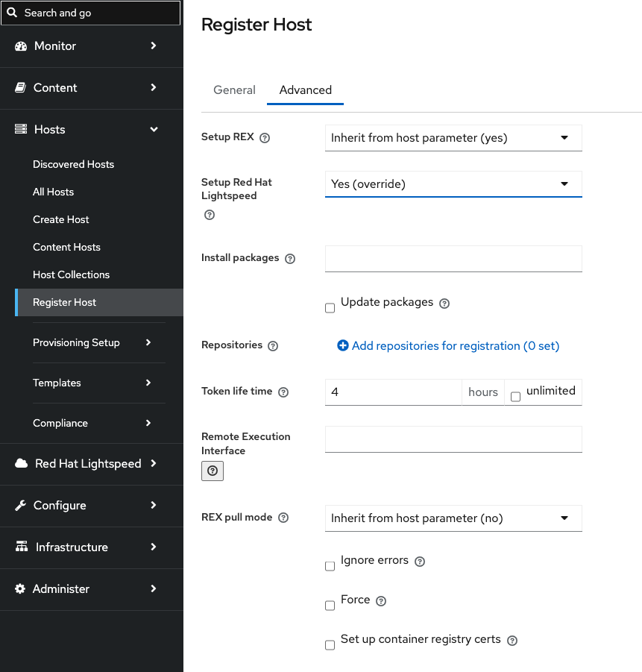The width and height of the screenshot is (642, 672).
Task: Click help icon next to REX pull mode
Action: point(283,518)
